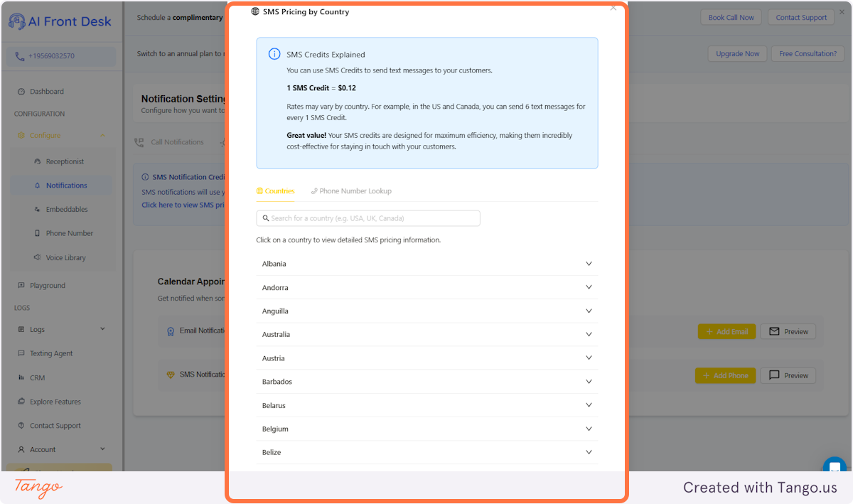853x504 pixels.
Task: Click the Free Consultation button
Action: pyautogui.click(x=808, y=53)
